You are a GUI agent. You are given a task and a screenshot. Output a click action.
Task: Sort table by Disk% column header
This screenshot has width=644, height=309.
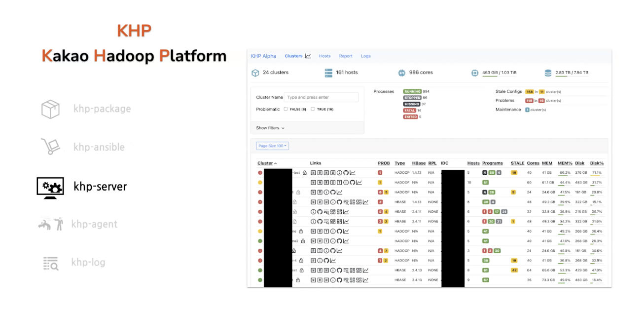pos(597,163)
